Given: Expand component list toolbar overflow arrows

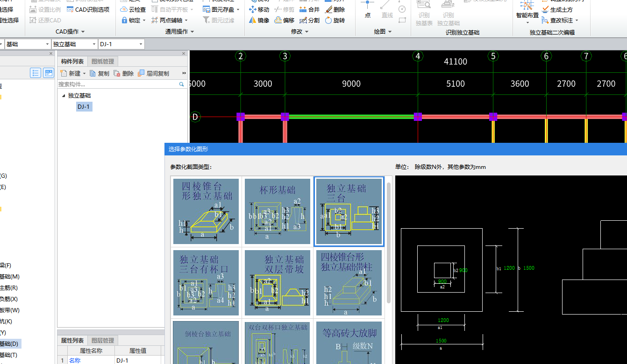Looking at the screenshot, I should pyautogui.click(x=184, y=73).
